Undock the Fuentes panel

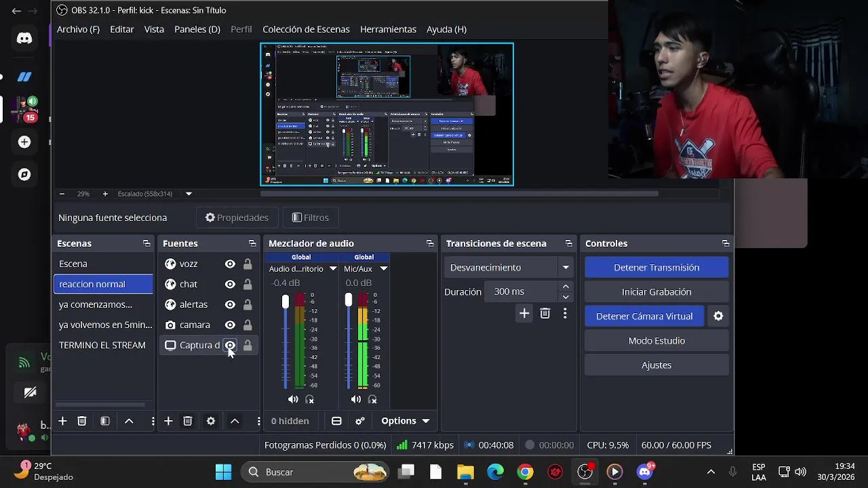click(x=252, y=243)
